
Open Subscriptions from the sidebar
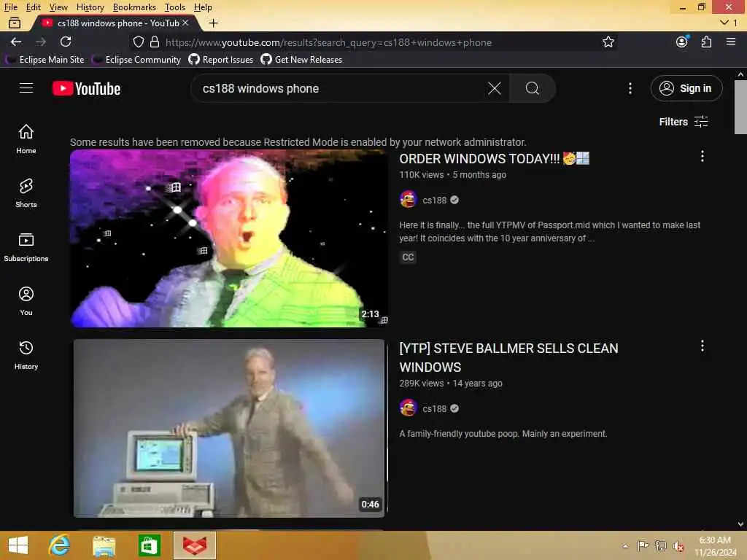click(x=26, y=246)
